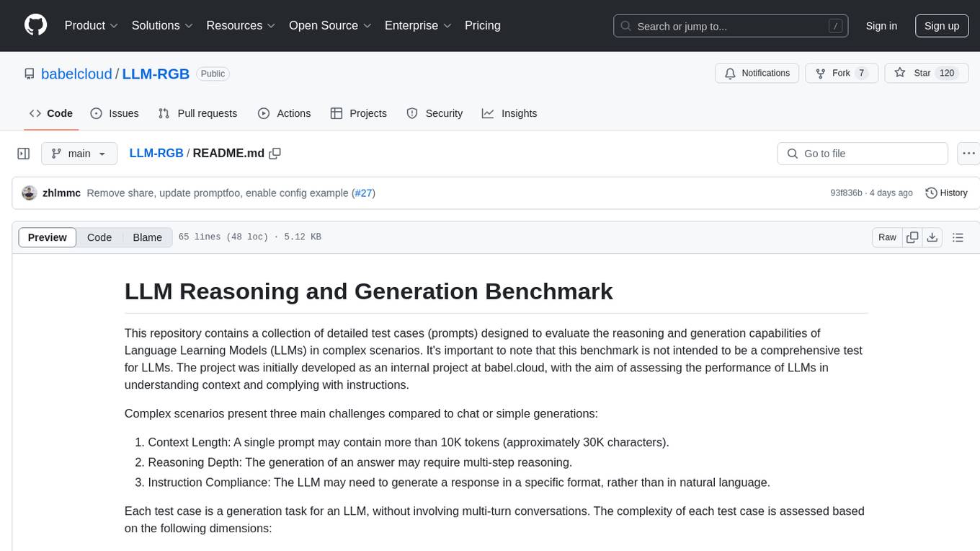Open the more file actions ellipsis menu

[x=969, y=154]
